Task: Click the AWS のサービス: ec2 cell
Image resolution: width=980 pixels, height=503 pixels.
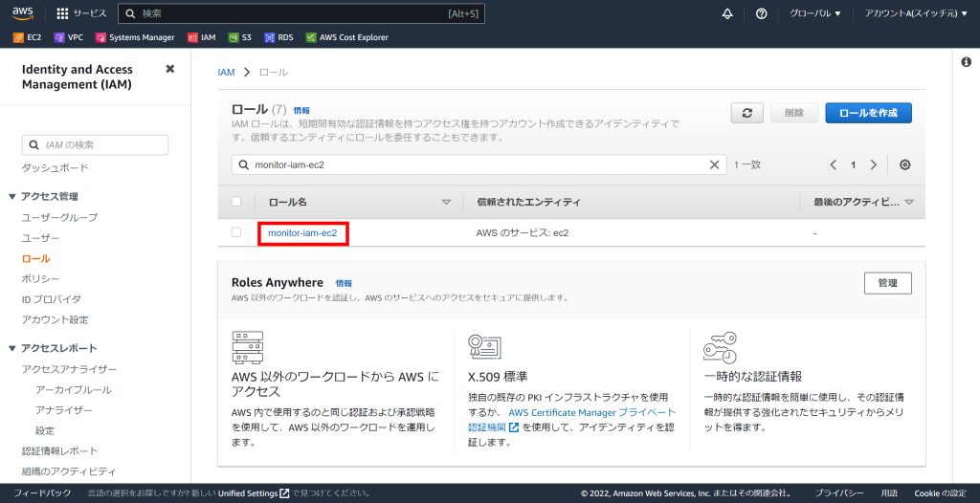Action: coord(523,233)
